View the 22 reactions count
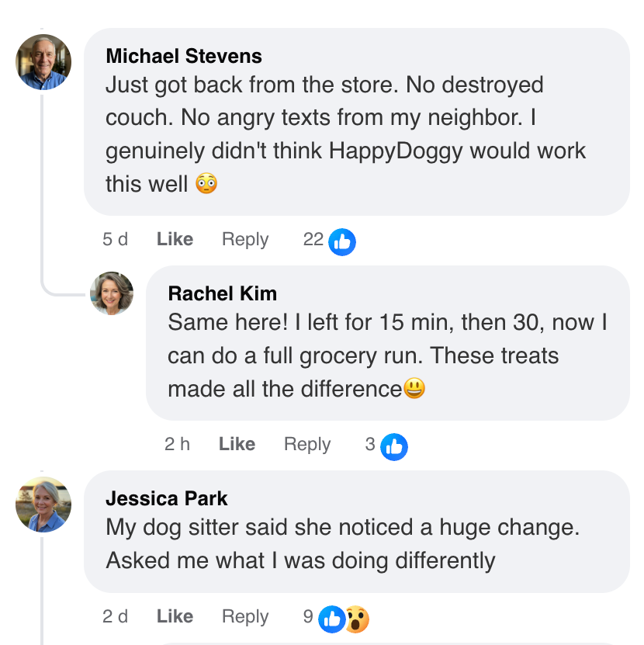The width and height of the screenshot is (644, 645). 313,240
